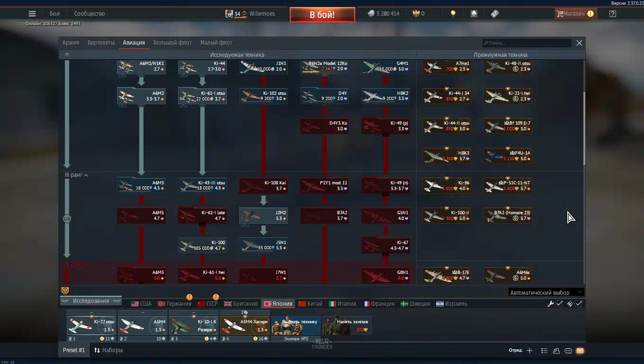The height and width of the screenshot is (364, 644).
Task: Collapse the tree with top-left arrow
Action: [67, 55]
